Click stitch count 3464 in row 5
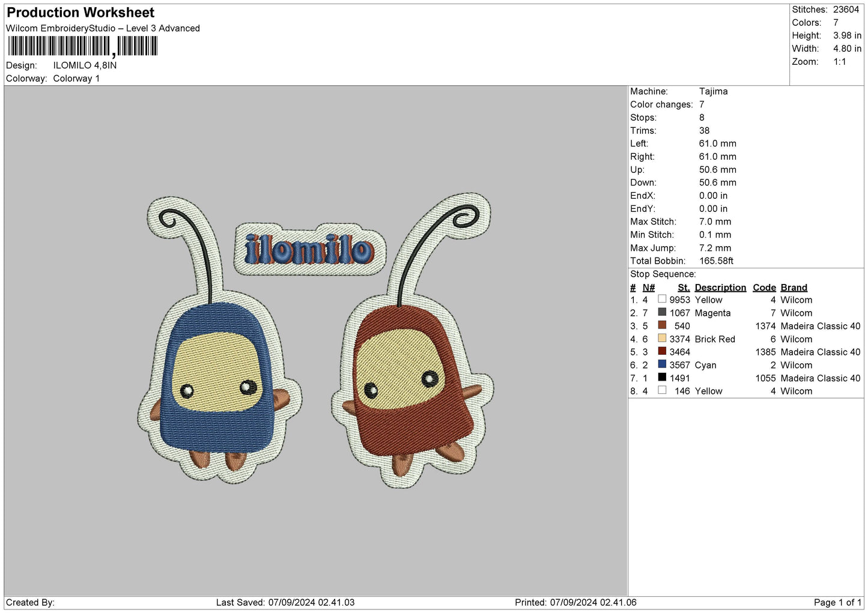 679,352
